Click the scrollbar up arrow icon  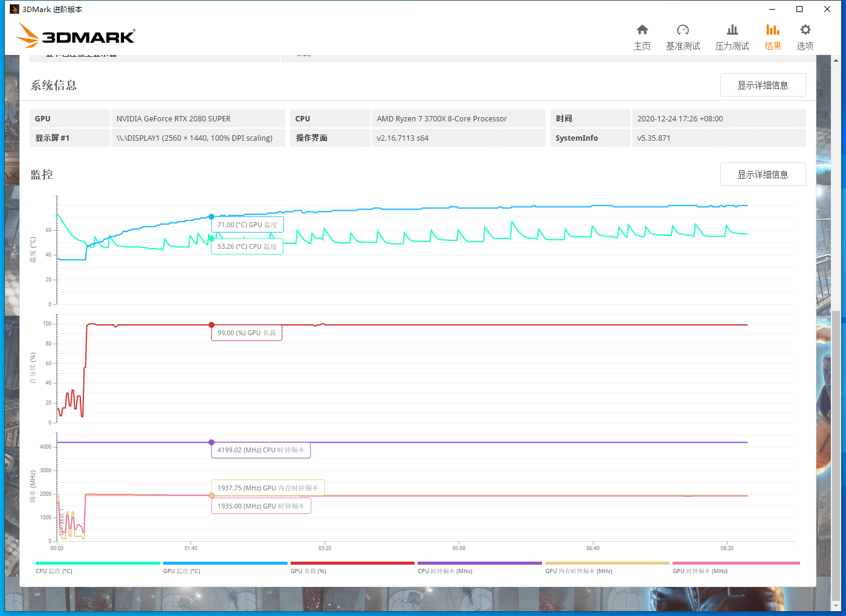click(x=836, y=60)
